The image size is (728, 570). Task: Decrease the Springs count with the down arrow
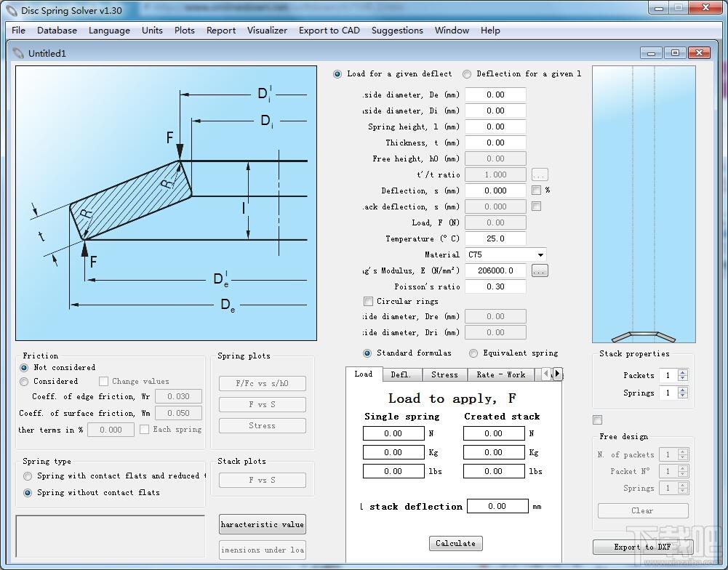682,396
